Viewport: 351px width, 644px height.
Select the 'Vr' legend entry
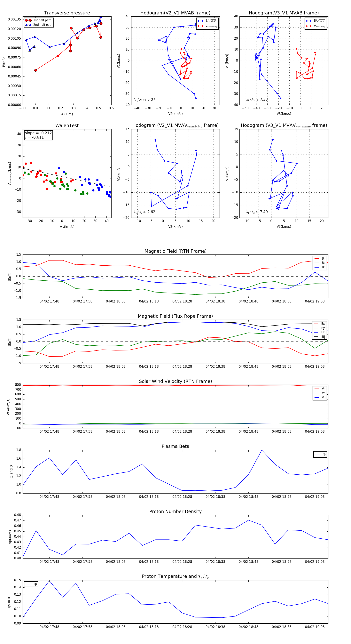pos(320,389)
